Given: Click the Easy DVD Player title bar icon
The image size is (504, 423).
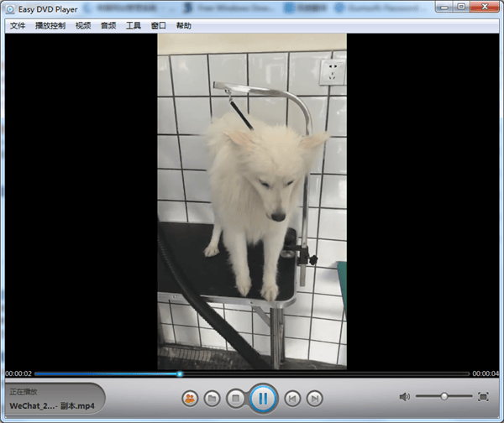Looking at the screenshot, I should pos(9,8).
